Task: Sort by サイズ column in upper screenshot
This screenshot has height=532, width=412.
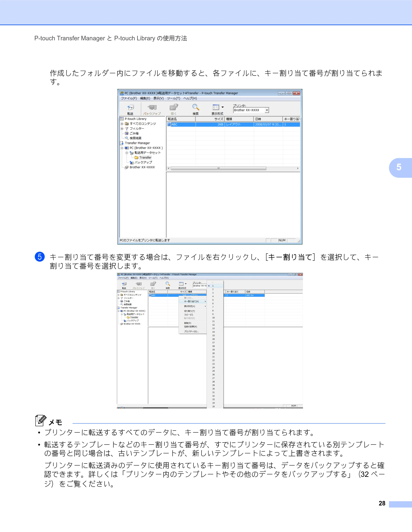Action: (210, 119)
